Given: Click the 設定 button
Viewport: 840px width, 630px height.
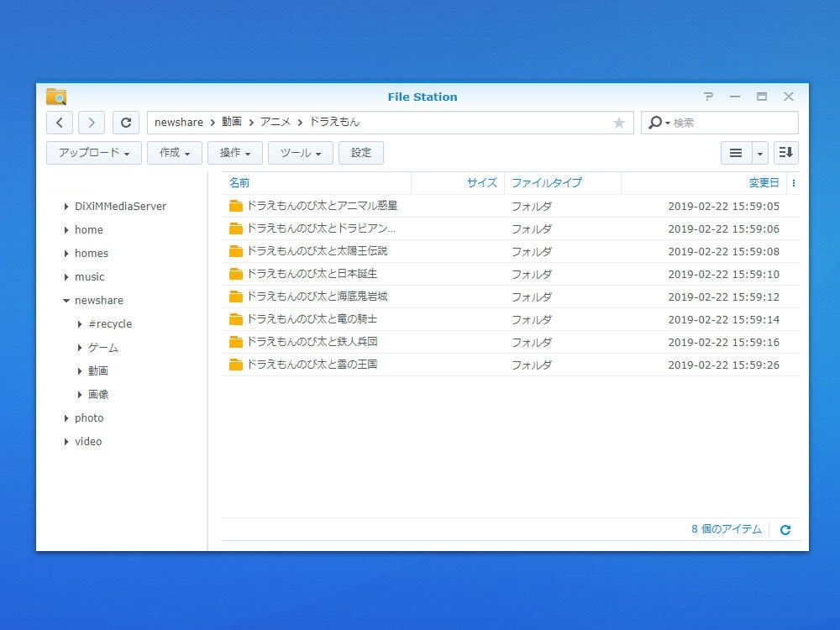Looking at the screenshot, I should point(361,153).
